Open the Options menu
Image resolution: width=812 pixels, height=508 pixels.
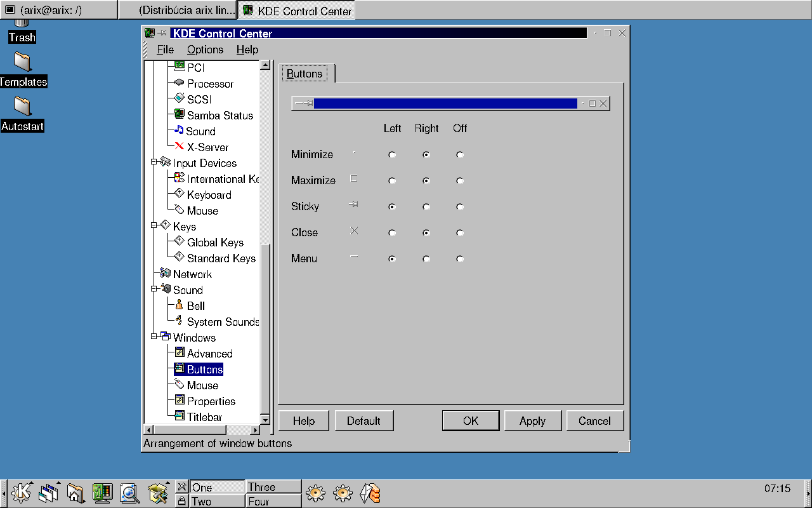(x=205, y=50)
